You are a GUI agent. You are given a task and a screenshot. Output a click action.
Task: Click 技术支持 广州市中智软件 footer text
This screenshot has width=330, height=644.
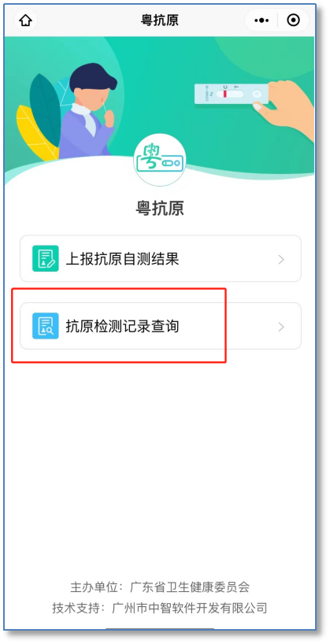pos(160,608)
